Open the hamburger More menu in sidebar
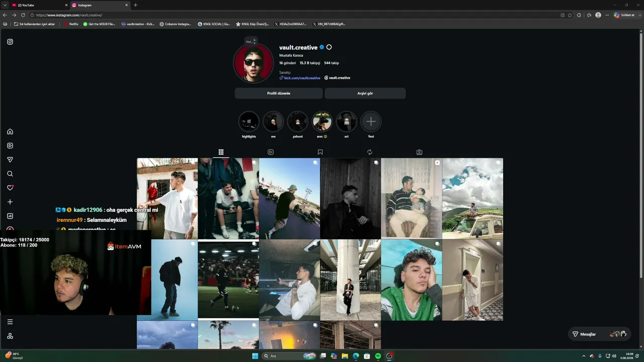644x362 pixels. 10,322
